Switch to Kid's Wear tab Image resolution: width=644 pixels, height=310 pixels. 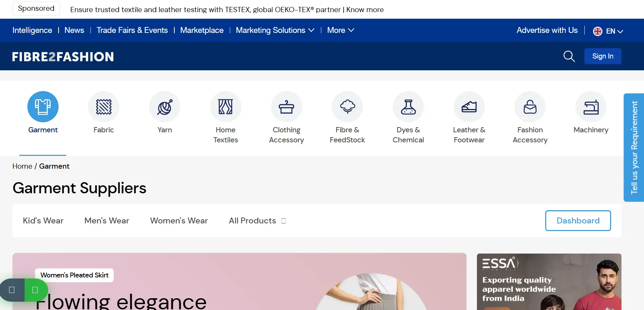point(43,221)
